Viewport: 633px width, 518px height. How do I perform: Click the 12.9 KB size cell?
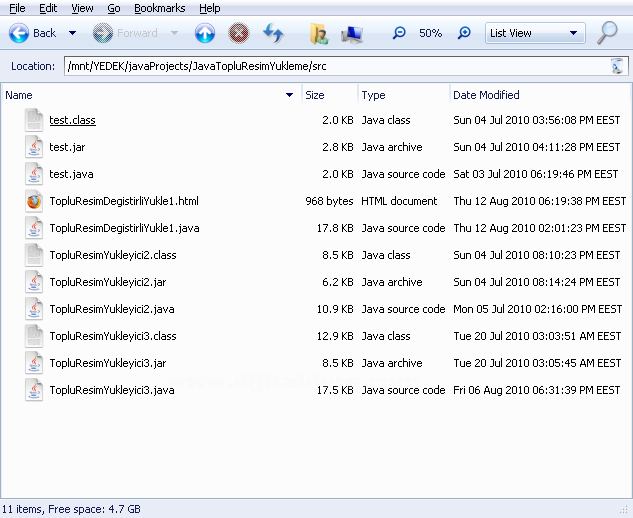pyautogui.click(x=335, y=337)
